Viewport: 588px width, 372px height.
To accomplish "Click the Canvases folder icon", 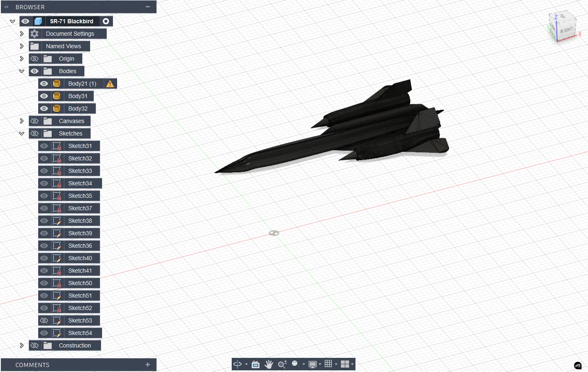I will [x=48, y=121].
